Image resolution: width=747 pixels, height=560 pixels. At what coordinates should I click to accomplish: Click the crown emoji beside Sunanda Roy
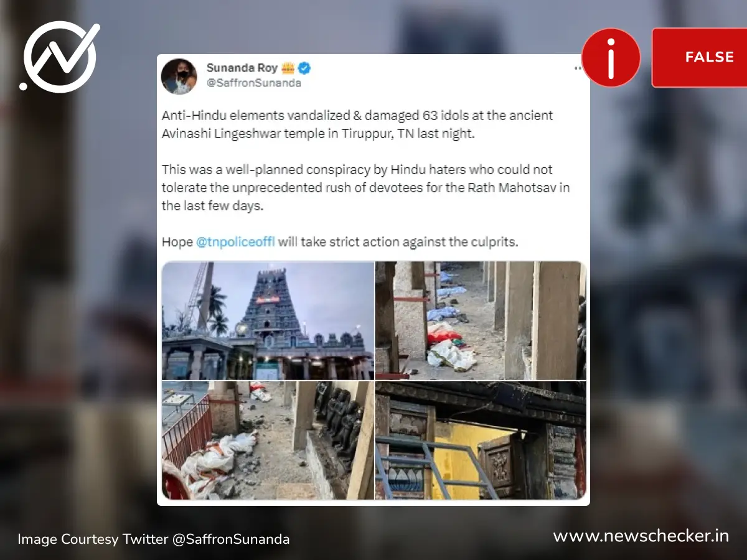[x=288, y=68]
